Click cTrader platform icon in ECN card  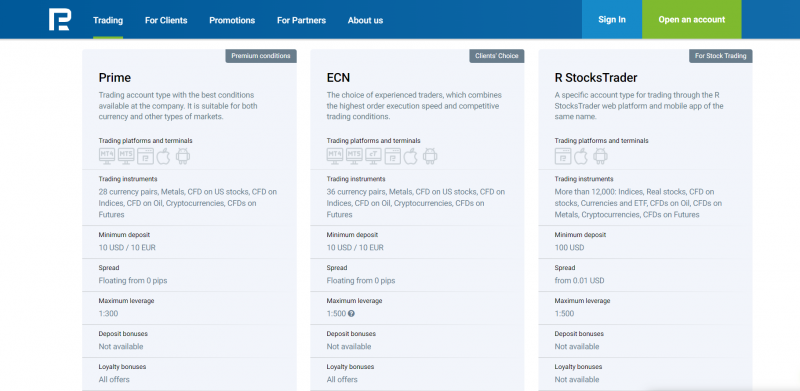pos(373,156)
